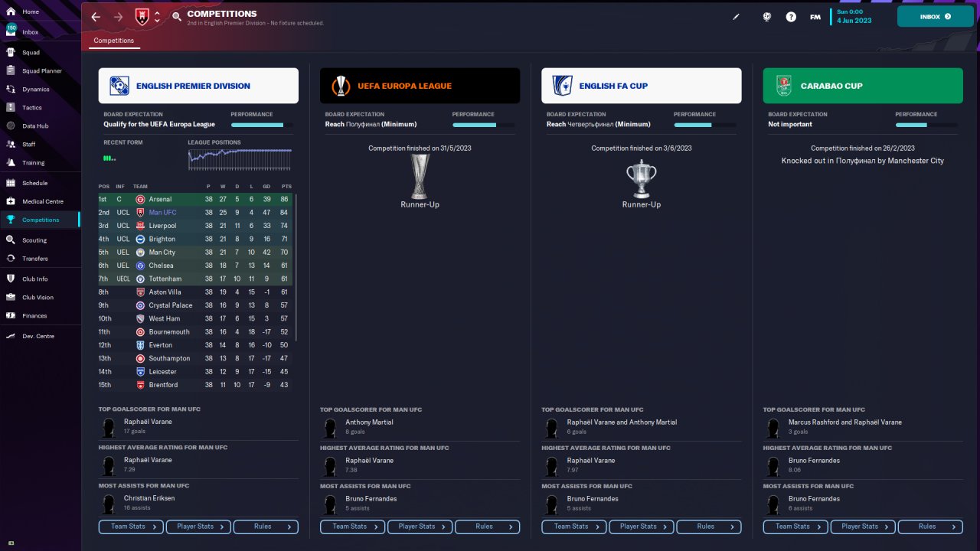Click the Tactics board icon in sidebar
The width and height of the screenshot is (980, 551).
(x=11, y=108)
